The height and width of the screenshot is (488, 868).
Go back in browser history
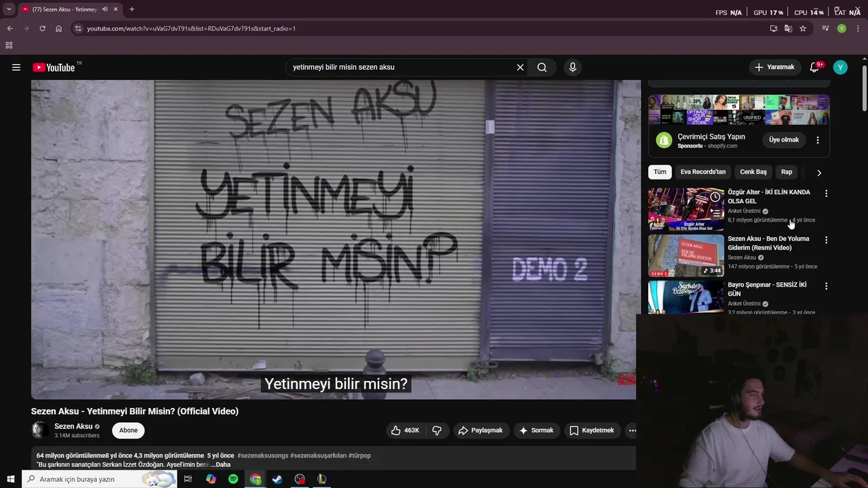pyautogui.click(x=9, y=28)
